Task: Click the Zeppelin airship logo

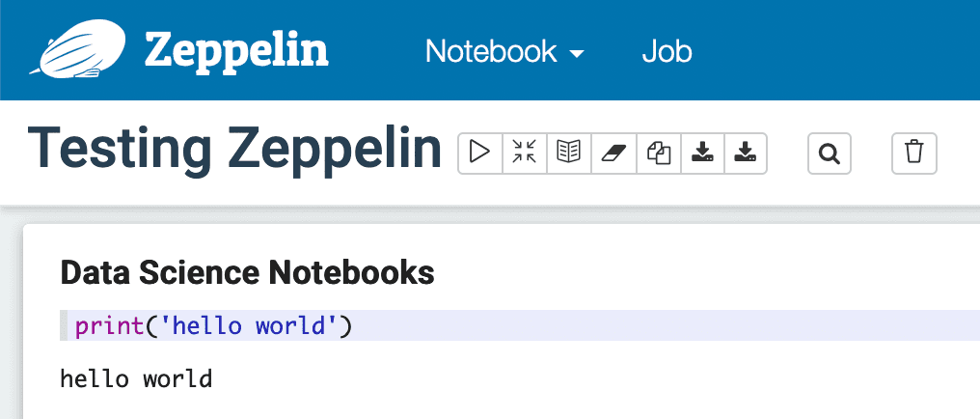Action: click(77, 49)
